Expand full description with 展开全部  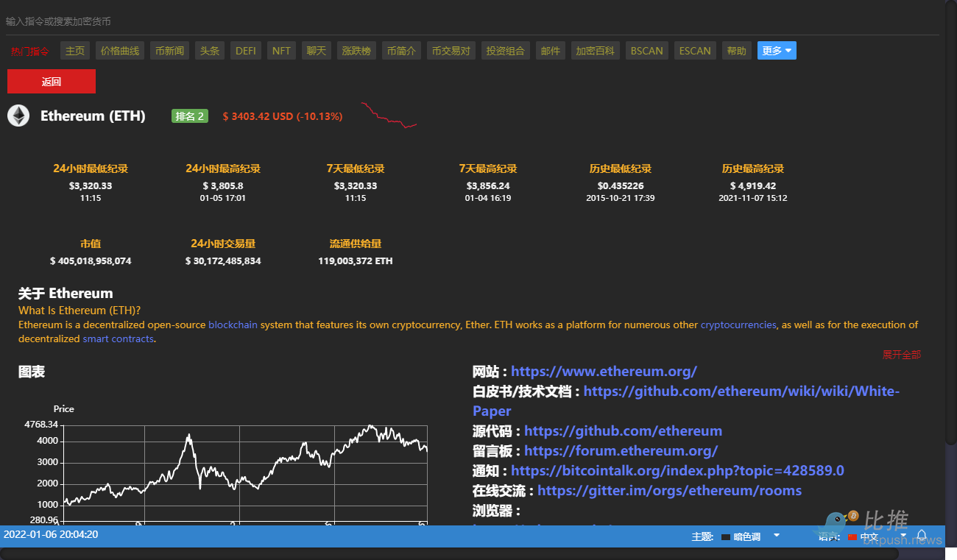[902, 355]
